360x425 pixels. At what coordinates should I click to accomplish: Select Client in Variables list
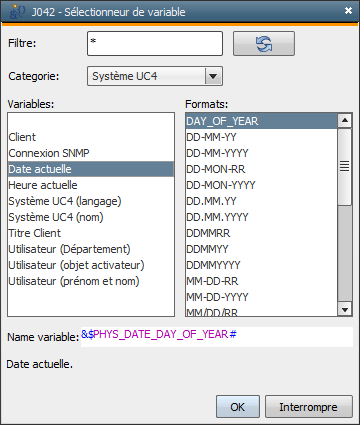91,137
